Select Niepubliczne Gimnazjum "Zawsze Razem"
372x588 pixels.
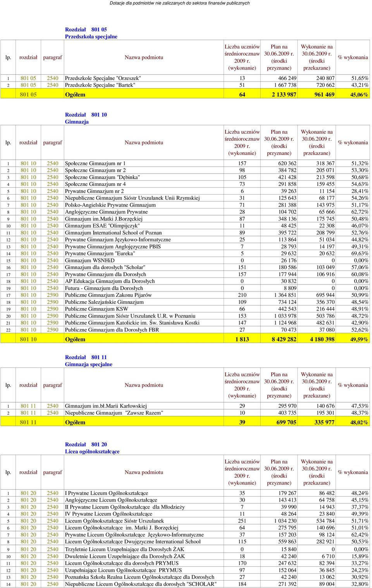tap(114, 414)
